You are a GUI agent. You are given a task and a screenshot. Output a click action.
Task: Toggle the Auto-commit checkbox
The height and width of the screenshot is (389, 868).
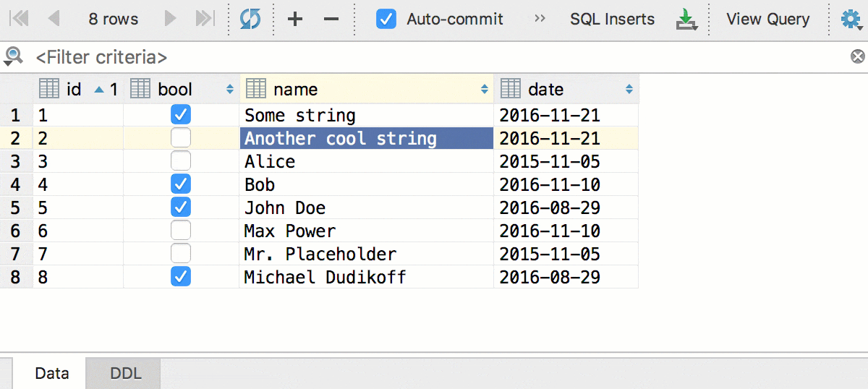coord(386,19)
